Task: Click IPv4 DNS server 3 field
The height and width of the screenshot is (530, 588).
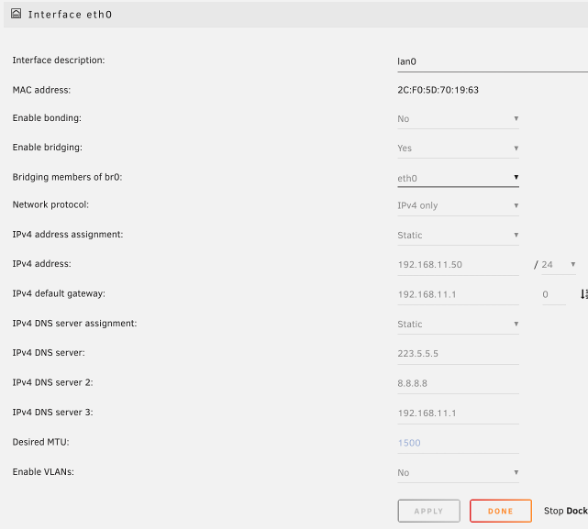Action: click(x=458, y=413)
